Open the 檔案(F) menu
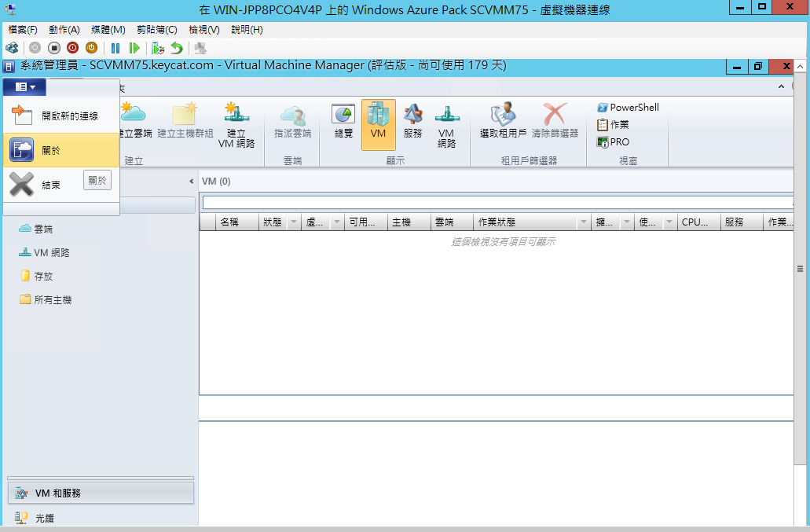 [x=23, y=30]
